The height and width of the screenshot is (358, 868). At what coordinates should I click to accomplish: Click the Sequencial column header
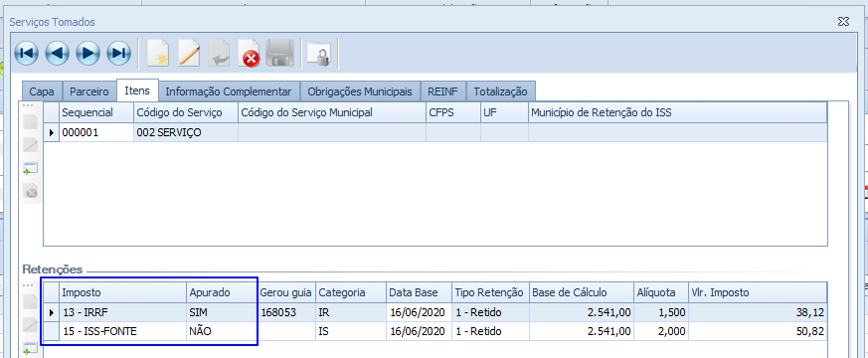pyautogui.click(x=96, y=112)
